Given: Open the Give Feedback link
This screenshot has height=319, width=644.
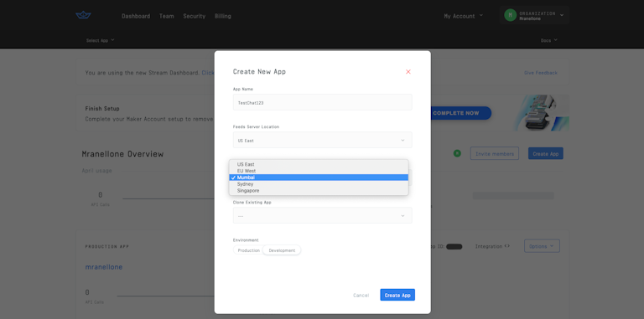Looking at the screenshot, I should 541,73.
